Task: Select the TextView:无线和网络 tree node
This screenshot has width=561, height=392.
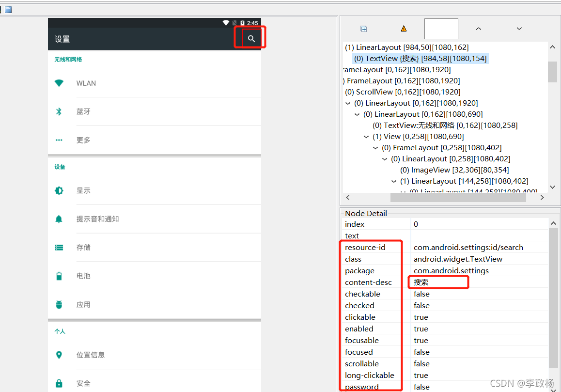Action: [445, 125]
